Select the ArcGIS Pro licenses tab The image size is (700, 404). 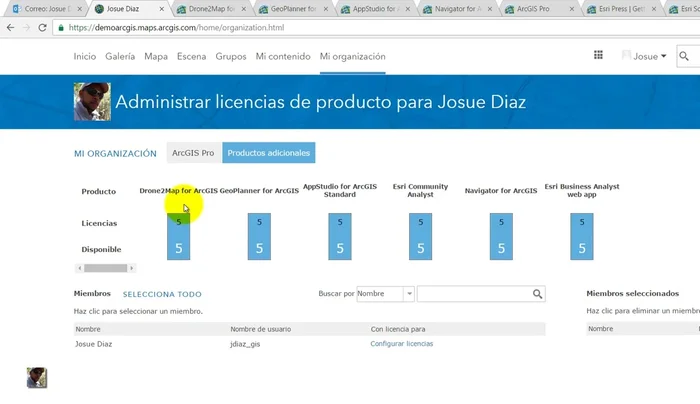[x=193, y=153]
